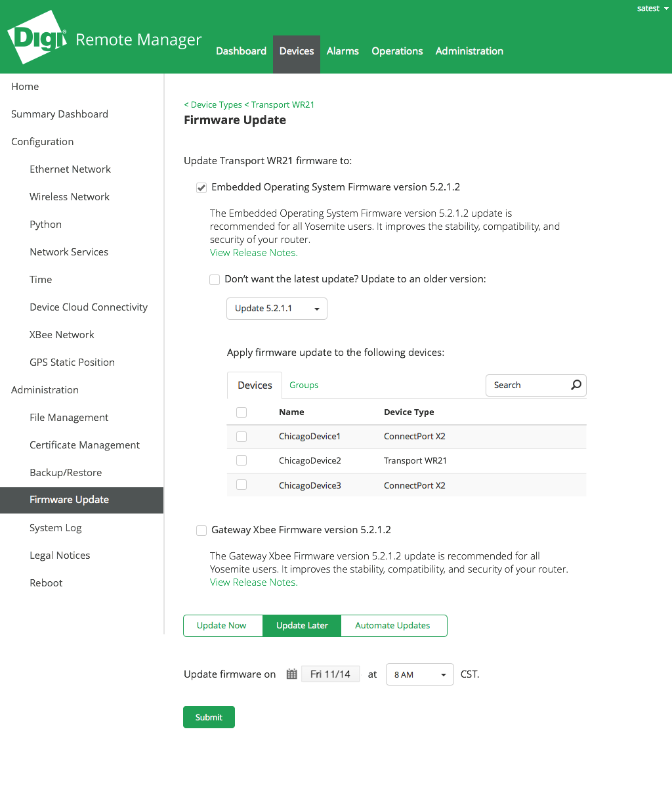Click the search magnifier icon
The height and width of the screenshot is (788, 672).
point(576,385)
